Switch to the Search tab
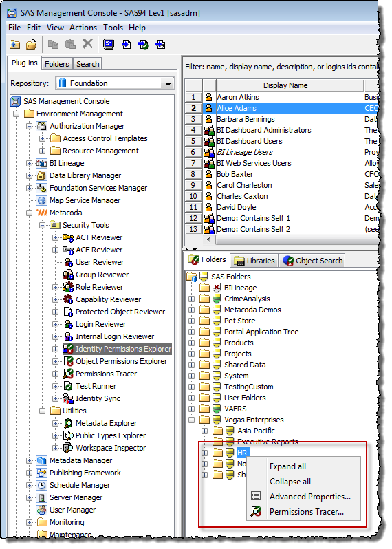 click(x=88, y=64)
